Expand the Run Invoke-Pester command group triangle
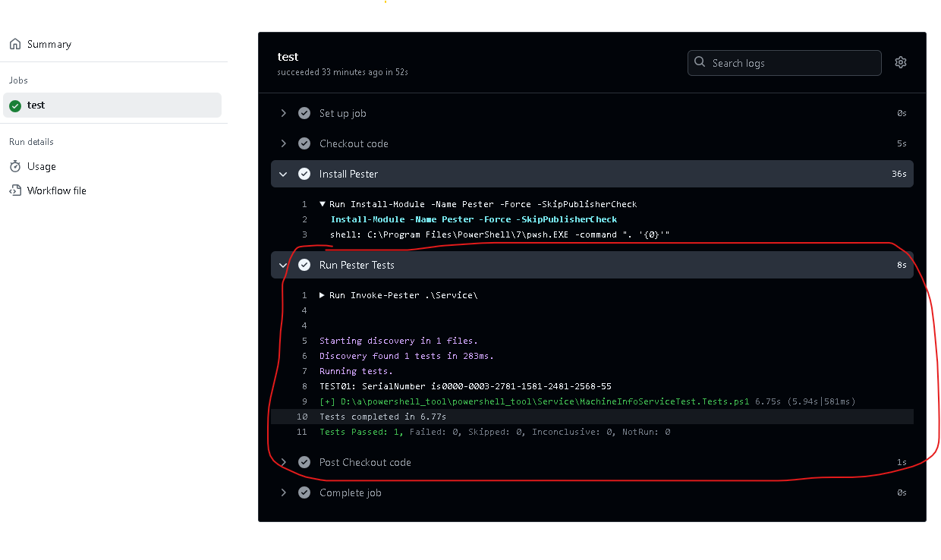941x560 pixels. pos(323,295)
